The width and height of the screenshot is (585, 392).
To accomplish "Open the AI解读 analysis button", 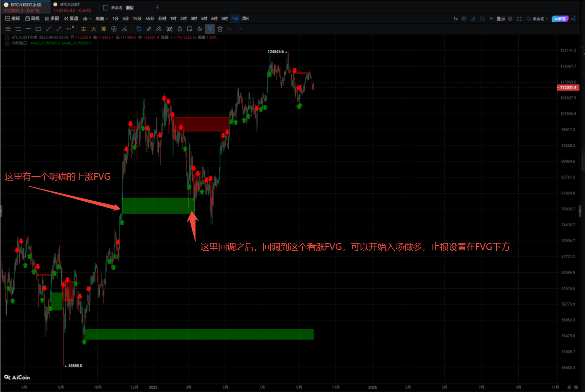I will click(560, 19).
